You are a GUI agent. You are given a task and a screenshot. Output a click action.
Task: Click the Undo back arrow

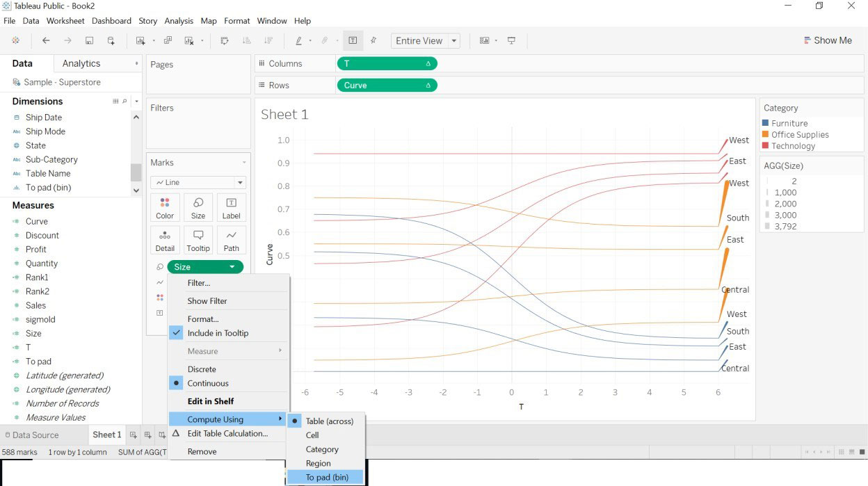coord(46,40)
